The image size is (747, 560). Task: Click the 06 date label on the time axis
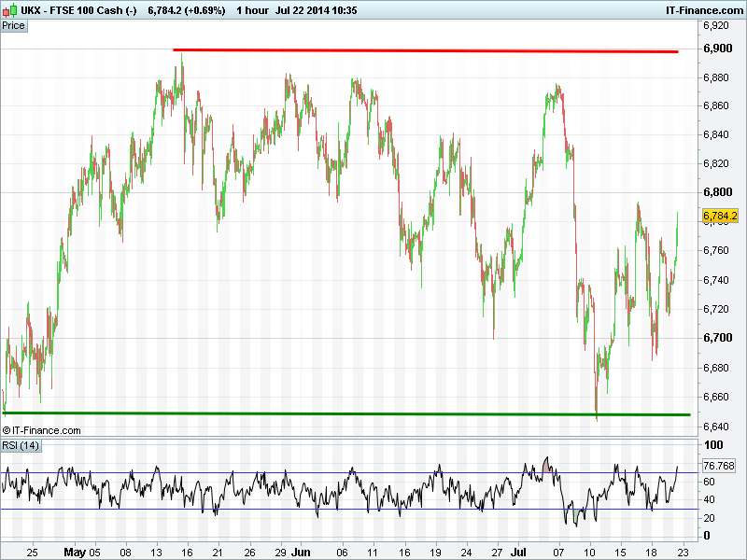point(342,553)
